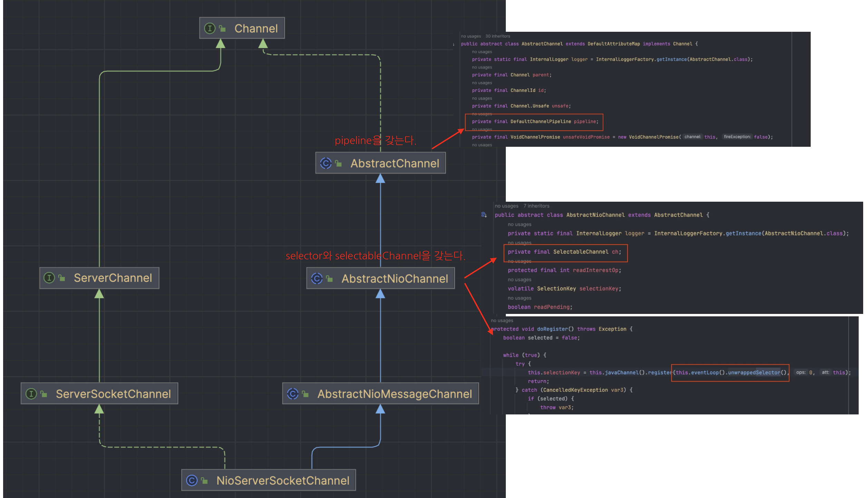The height and width of the screenshot is (498, 868).
Task: Select the AbstractChannel class node label
Action: 395,163
